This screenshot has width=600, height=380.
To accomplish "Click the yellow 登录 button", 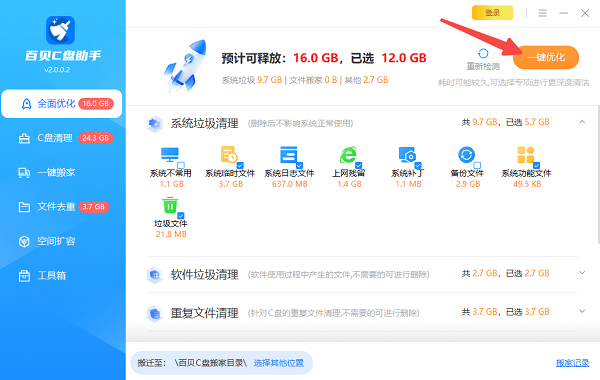I will (x=492, y=13).
